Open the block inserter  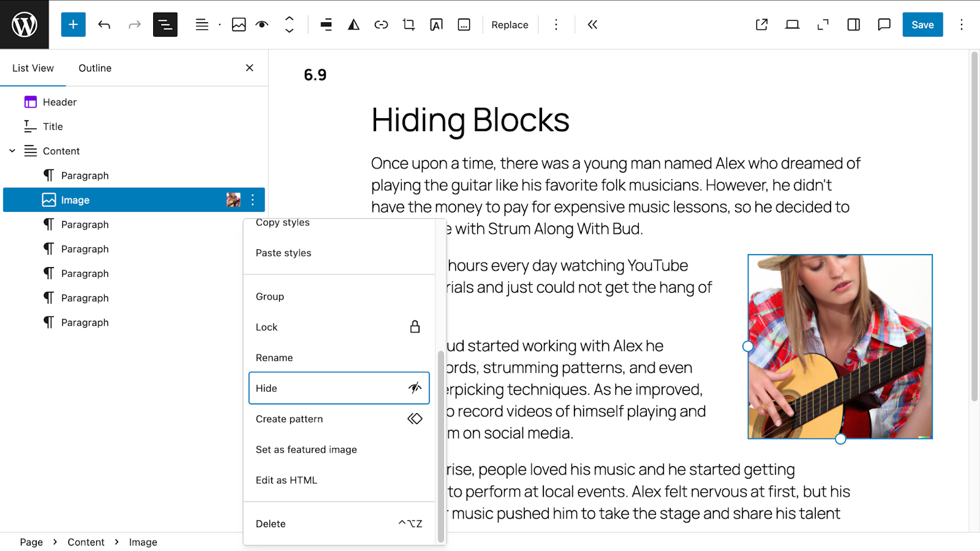(x=73, y=24)
